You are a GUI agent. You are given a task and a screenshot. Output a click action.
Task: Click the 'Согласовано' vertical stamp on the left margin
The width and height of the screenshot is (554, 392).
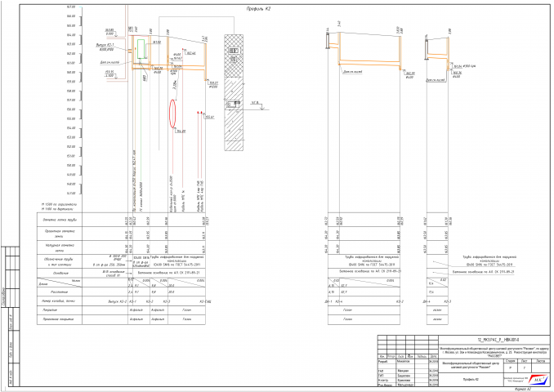click(x=3, y=296)
